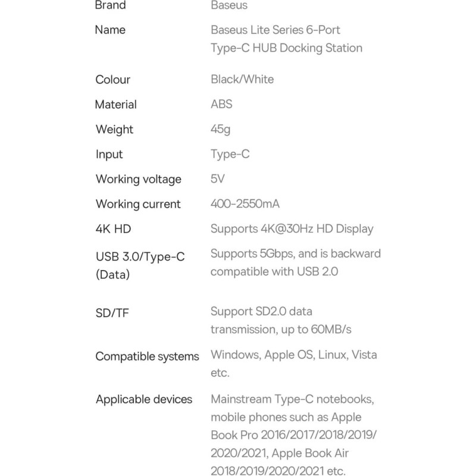Click the Material label

click(x=115, y=105)
